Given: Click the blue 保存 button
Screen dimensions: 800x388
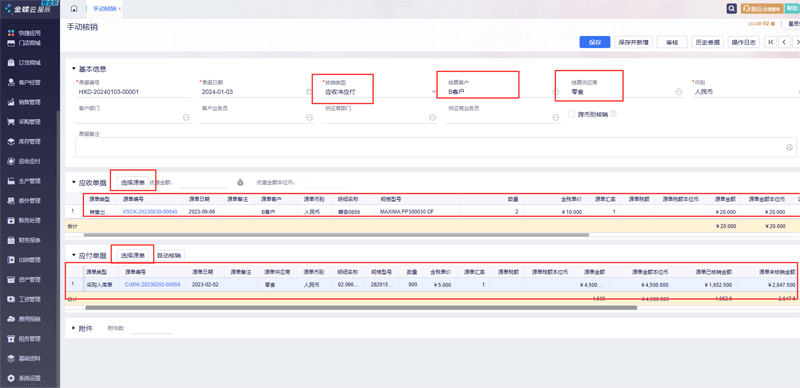Looking at the screenshot, I should [x=595, y=42].
